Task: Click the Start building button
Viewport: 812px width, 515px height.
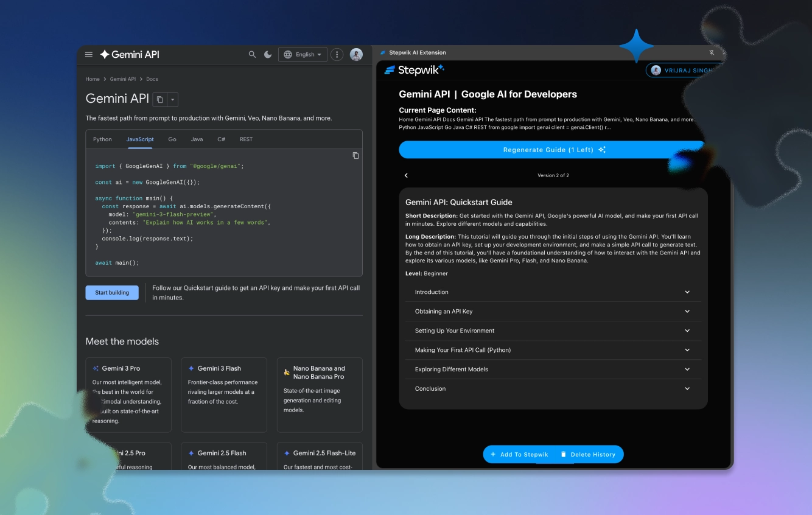Action: [112, 293]
